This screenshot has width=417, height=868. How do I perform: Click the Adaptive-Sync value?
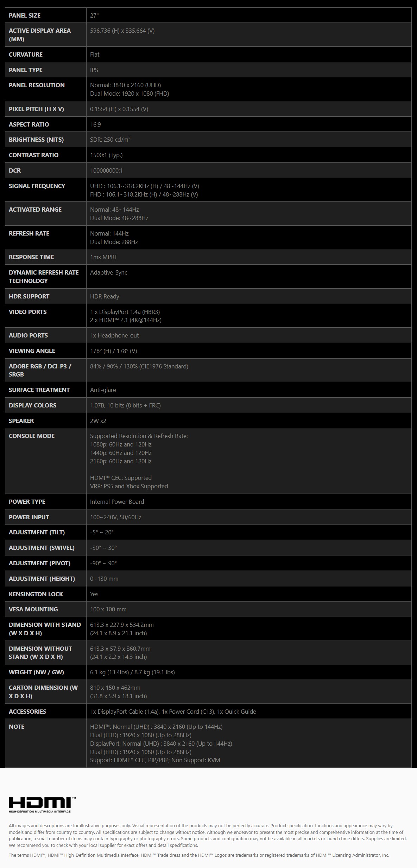(x=109, y=272)
